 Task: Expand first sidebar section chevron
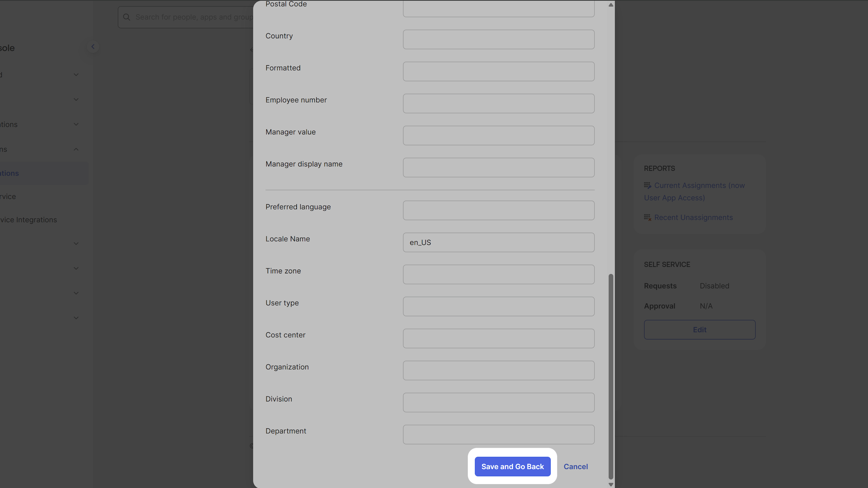[x=76, y=75]
